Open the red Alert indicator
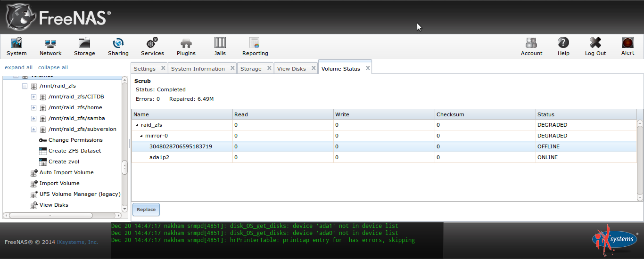 (x=627, y=43)
